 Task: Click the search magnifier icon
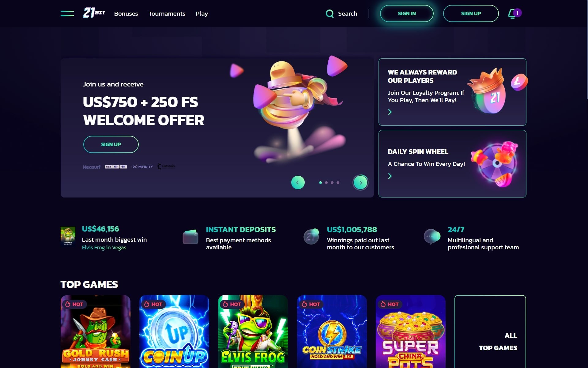[330, 13]
